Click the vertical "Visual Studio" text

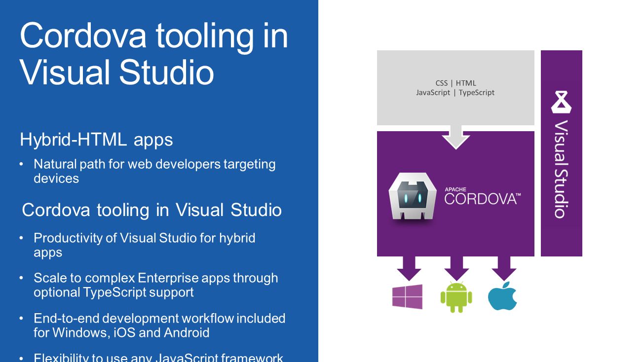coord(561,169)
